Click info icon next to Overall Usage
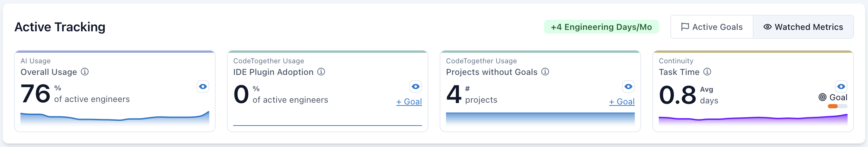The width and height of the screenshot is (868, 147). point(85,72)
